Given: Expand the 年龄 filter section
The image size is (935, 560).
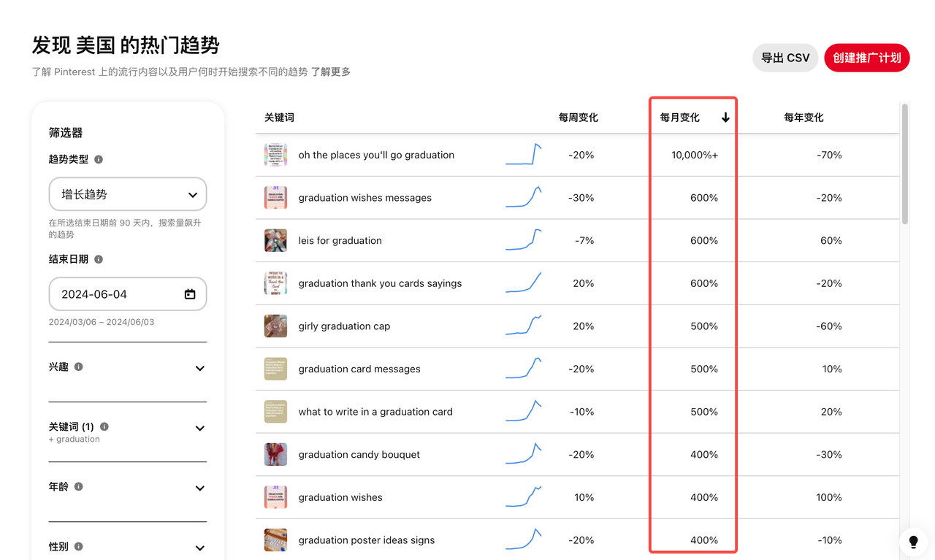Looking at the screenshot, I should point(199,488).
